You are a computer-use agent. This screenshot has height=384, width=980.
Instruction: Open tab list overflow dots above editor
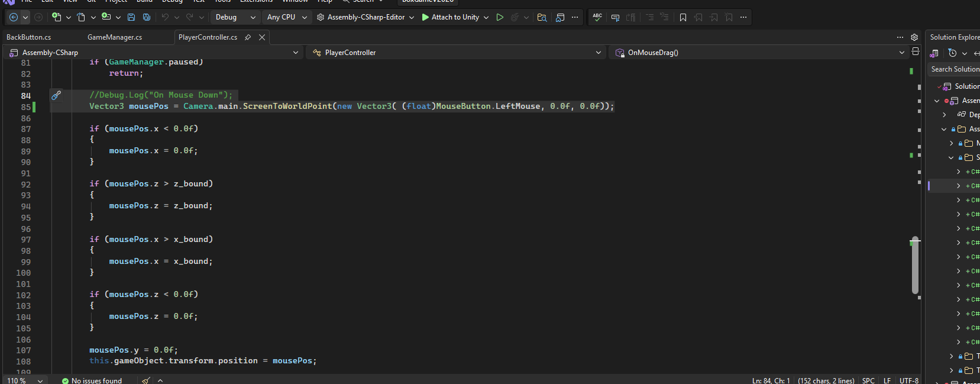pyautogui.click(x=900, y=37)
